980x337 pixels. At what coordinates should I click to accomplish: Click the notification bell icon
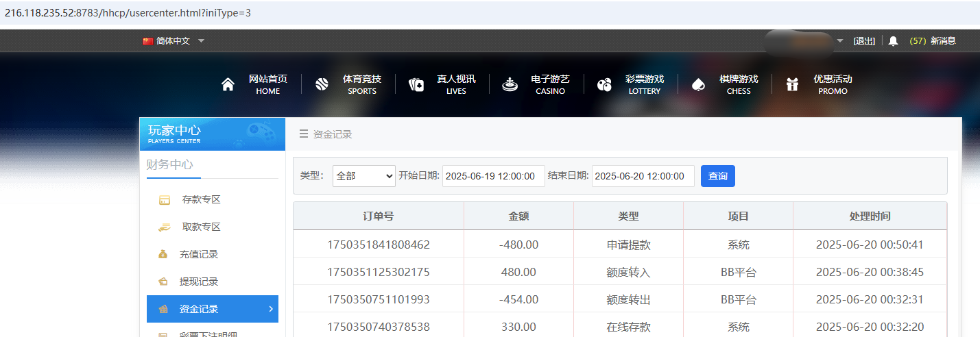click(x=893, y=41)
